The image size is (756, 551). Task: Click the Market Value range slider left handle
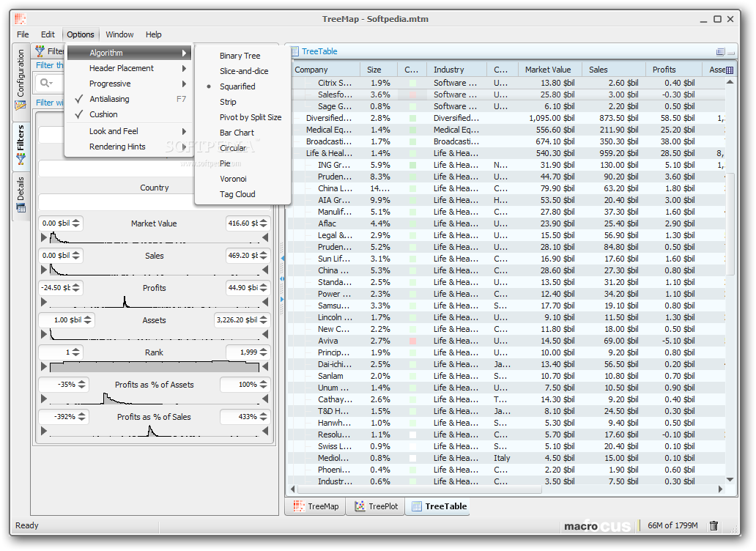pyautogui.click(x=44, y=237)
